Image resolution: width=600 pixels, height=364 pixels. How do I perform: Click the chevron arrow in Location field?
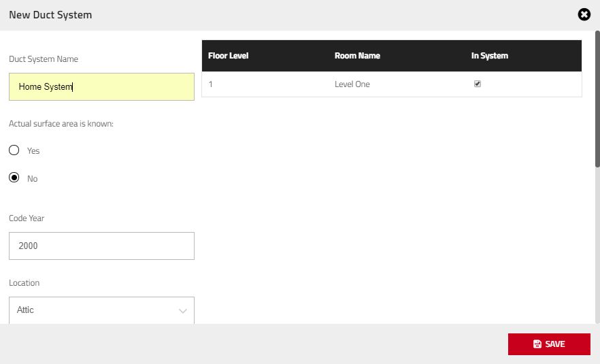[182, 311]
